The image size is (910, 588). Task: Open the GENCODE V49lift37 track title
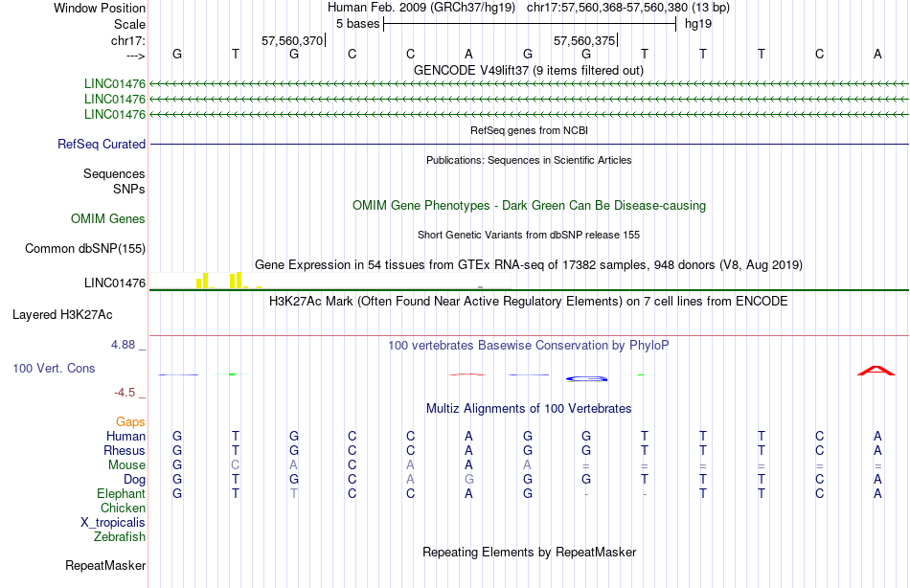click(529, 70)
